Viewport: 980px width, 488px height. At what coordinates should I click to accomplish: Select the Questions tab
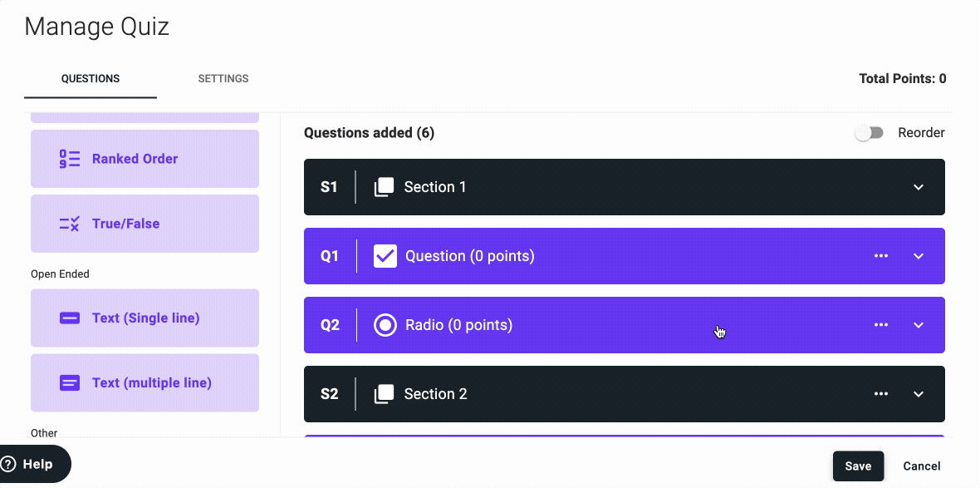click(x=91, y=79)
